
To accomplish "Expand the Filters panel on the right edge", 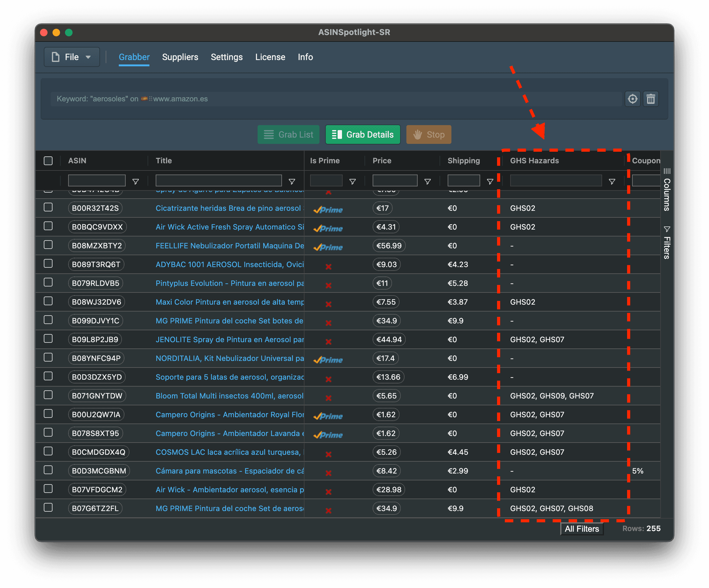I will 667,243.
